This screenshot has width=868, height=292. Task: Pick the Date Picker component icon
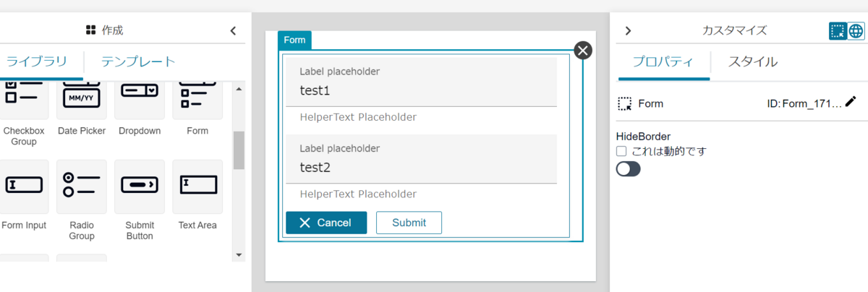(x=82, y=100)
